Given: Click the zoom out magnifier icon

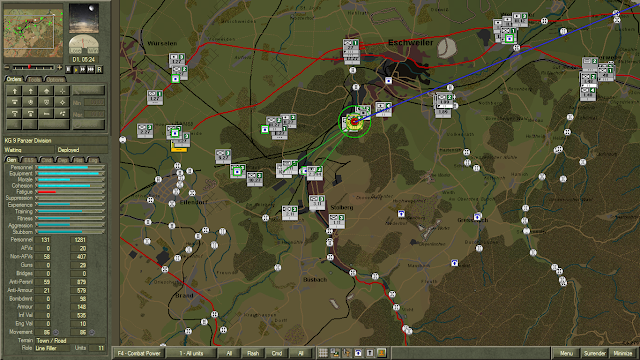Looking at the screenshot, I should click(7, 67).
